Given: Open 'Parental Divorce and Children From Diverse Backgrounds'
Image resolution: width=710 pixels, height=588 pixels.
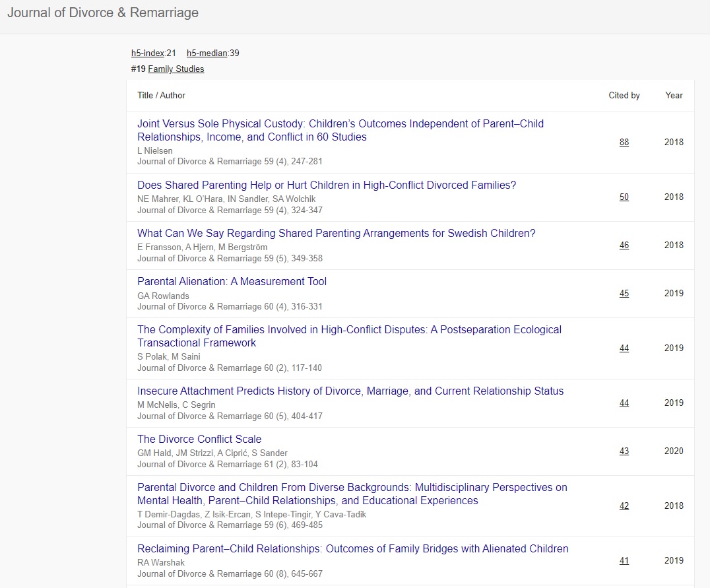Looking at the screenshot, I should coord(352,494).
